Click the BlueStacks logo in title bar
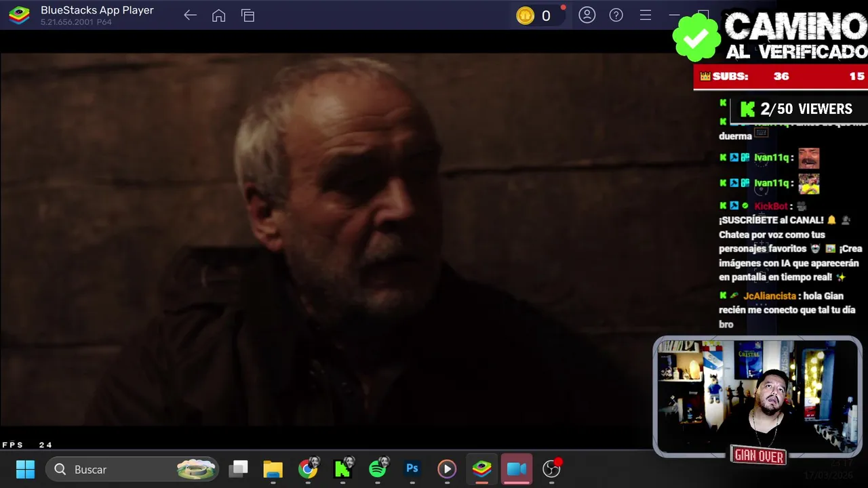868x488 pixels. (x=19, y=15)
